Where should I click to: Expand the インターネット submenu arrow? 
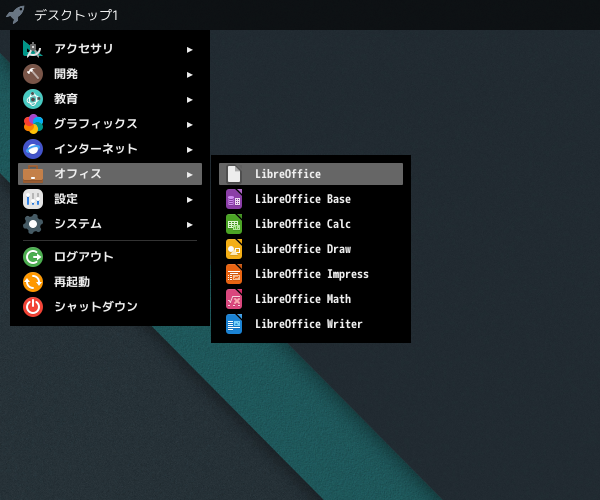coord(189,150)
